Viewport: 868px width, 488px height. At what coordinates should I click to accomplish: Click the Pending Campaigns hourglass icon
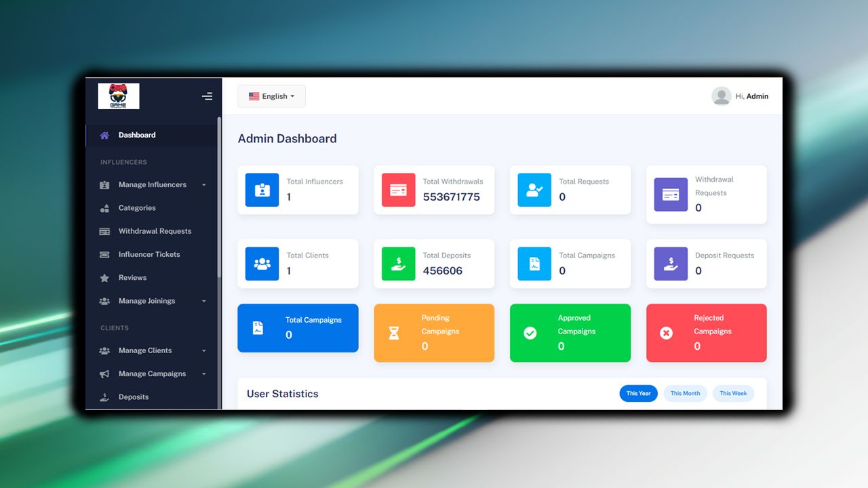point(394,333)
